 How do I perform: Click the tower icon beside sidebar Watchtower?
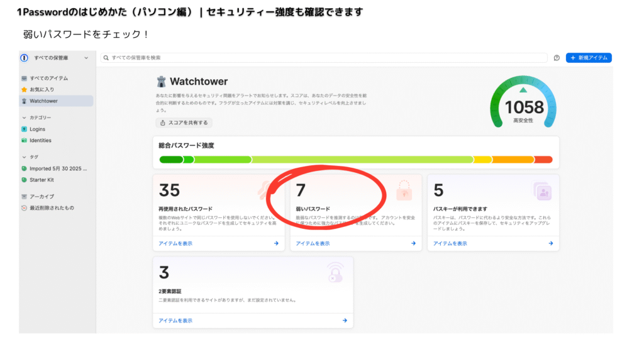pyautogui.click(x=25, y=101)
